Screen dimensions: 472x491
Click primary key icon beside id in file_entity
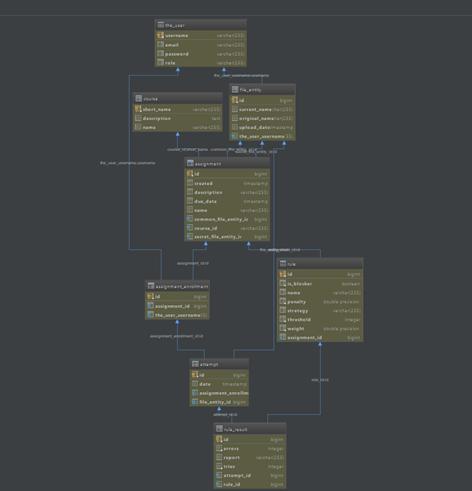pos(235,100)
